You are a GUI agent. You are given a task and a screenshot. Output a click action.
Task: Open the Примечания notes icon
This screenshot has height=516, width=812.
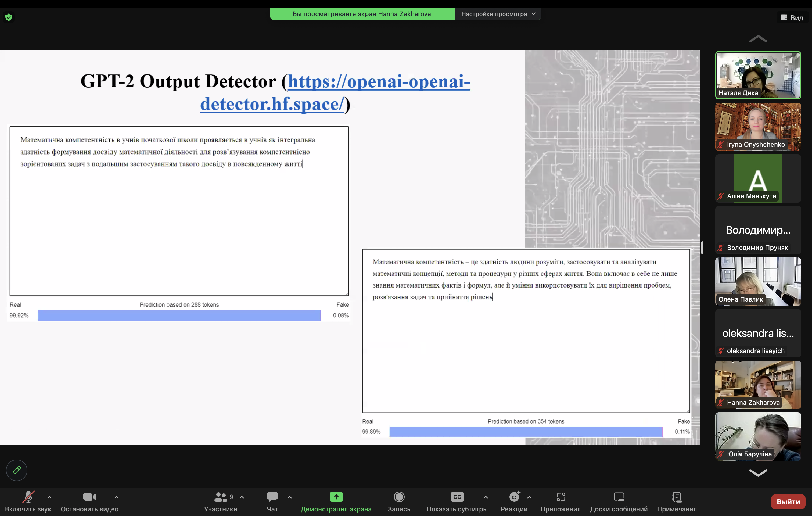676,497
